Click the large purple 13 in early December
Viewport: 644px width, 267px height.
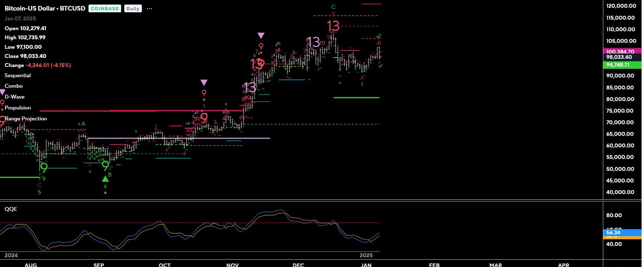click(x=314, y=42)
